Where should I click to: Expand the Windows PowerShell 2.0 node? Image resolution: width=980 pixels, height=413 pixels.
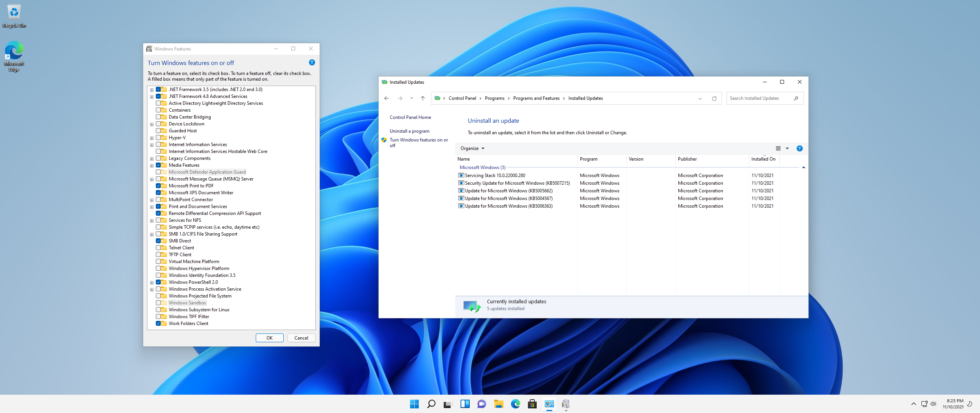pos(152,283)
